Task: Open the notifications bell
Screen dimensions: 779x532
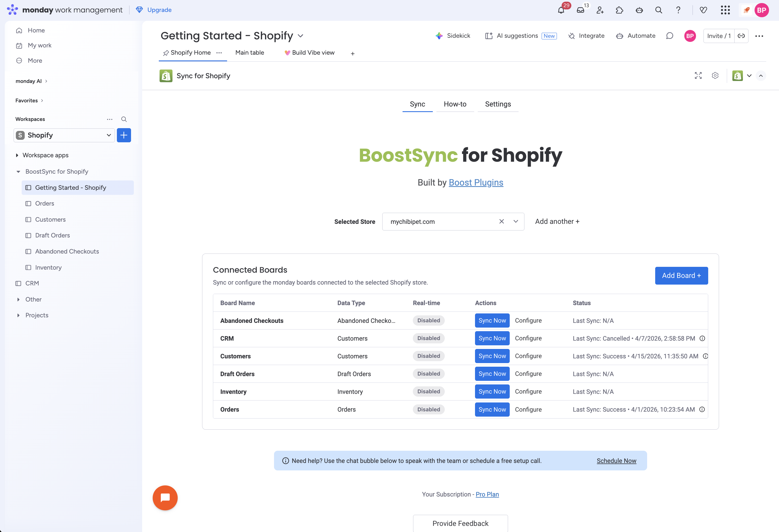Action: pyautogui.click(x=561, y=10)
